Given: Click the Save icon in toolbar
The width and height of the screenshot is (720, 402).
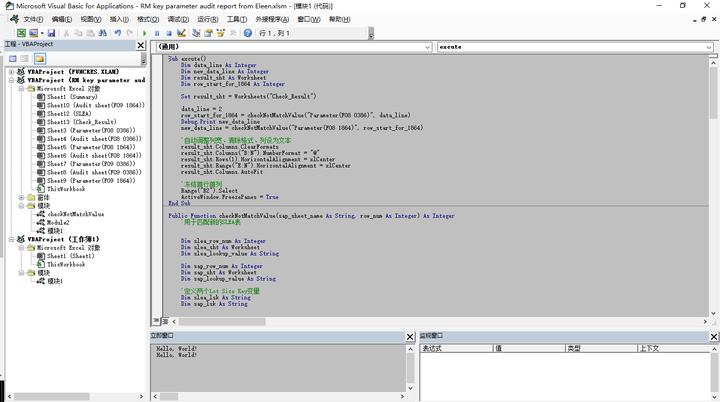Looking at the screenshot, I should (50, 33).
